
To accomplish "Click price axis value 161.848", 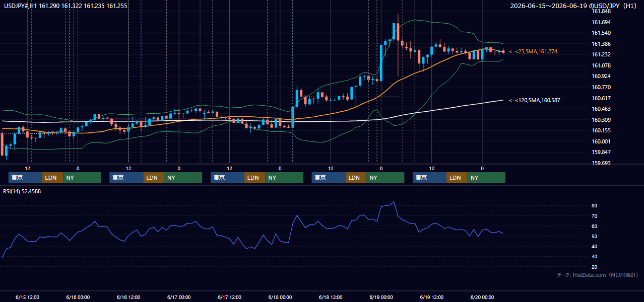I will coord(601,11).
